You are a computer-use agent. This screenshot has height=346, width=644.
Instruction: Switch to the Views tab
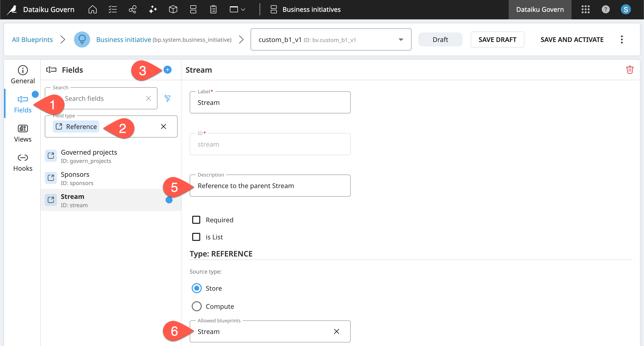pyautogui.click(x=23, y=133)
